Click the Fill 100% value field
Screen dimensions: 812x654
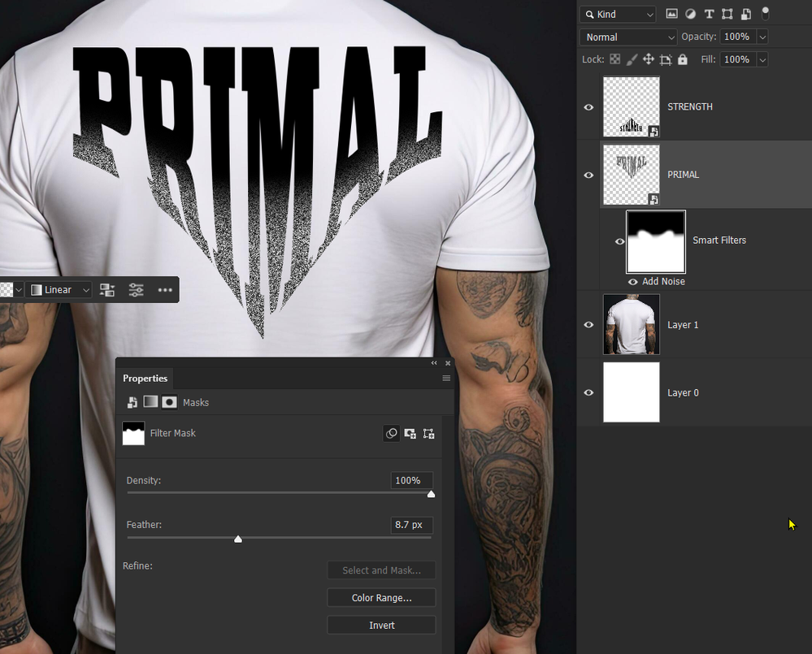(x=737, y=59)
